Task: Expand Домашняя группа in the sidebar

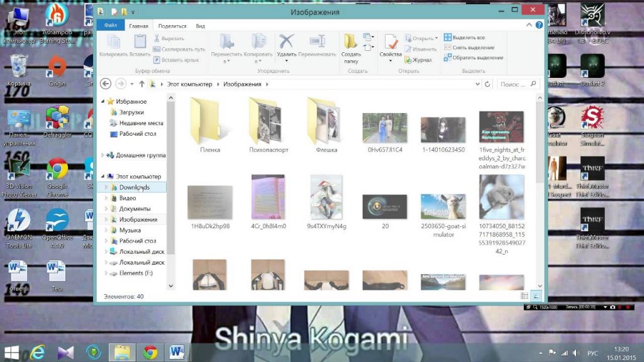Action: 103,155
